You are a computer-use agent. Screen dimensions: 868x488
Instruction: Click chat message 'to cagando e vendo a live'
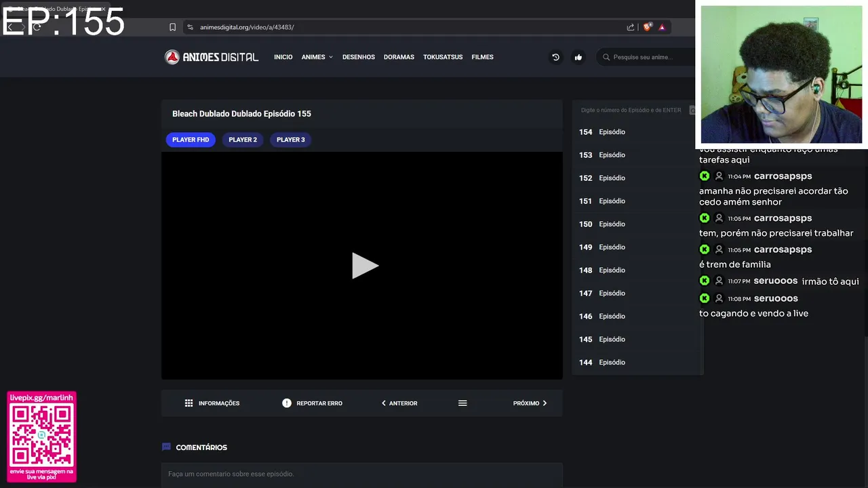tap(753, 313)
